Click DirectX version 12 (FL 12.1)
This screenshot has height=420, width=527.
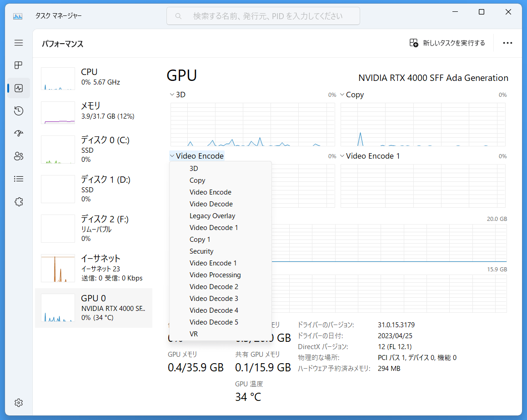tap(395, 347)
